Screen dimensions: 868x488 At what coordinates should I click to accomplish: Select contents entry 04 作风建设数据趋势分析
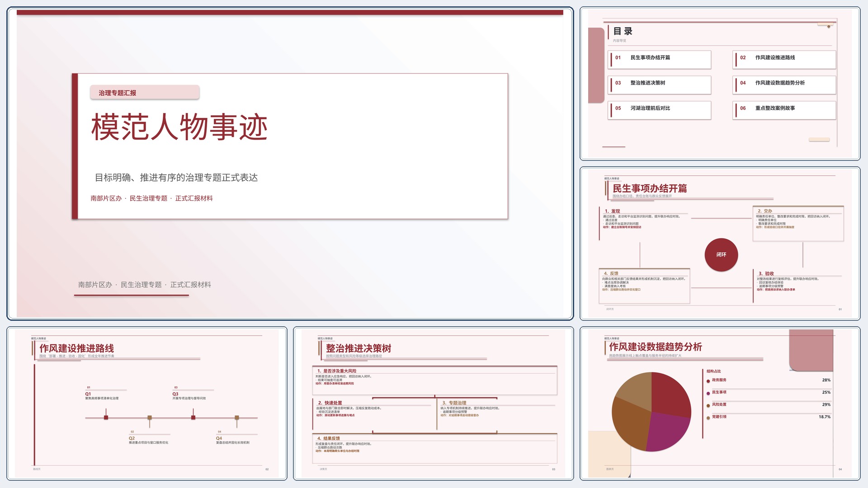784,85
